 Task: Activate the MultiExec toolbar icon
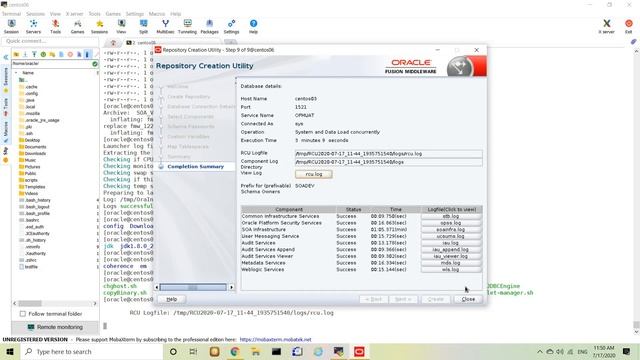(x=165, y=27)
